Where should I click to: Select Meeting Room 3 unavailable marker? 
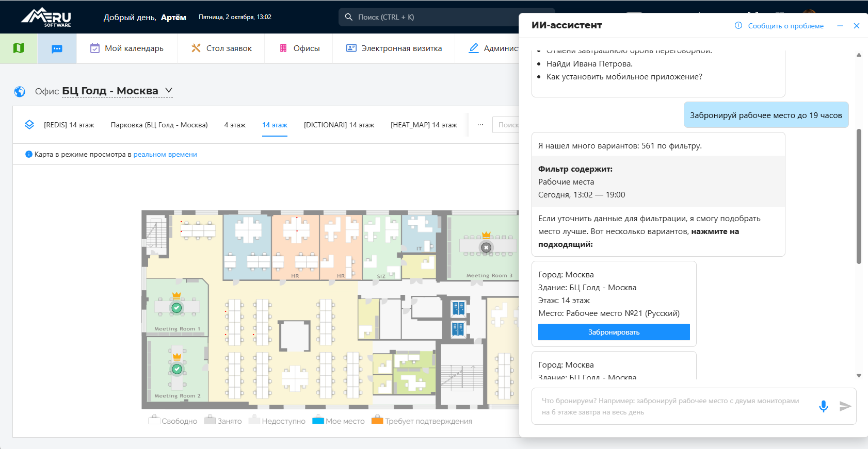click(x=486, y=247)
